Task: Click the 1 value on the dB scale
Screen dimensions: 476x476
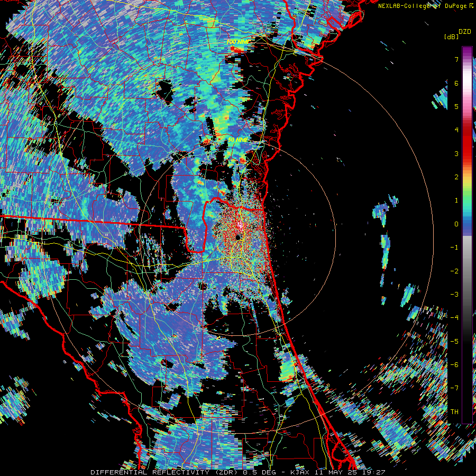Action: (456, 200)
